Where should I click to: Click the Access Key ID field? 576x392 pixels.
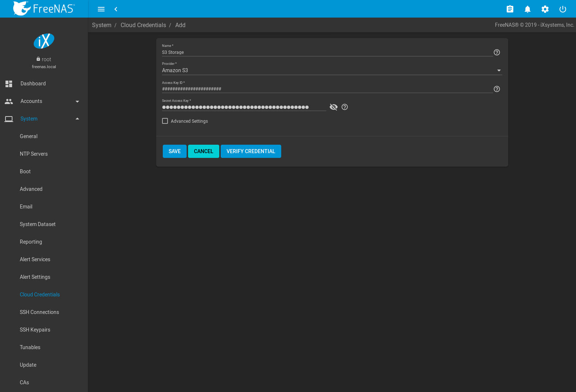[327, 89]
